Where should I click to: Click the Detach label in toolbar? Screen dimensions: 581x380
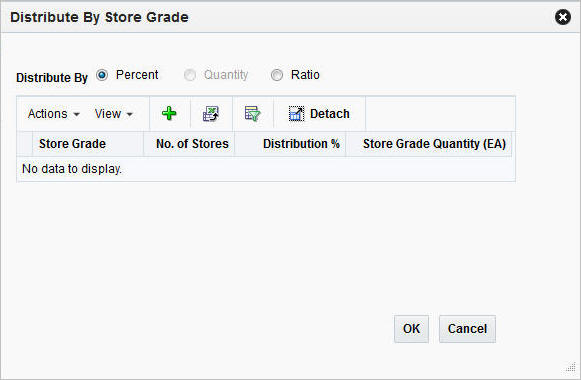click(329, 114)
